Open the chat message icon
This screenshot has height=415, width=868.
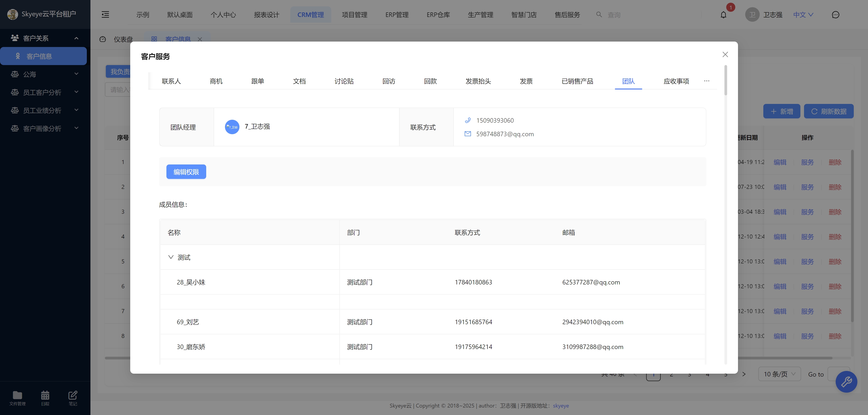[835, 15]
